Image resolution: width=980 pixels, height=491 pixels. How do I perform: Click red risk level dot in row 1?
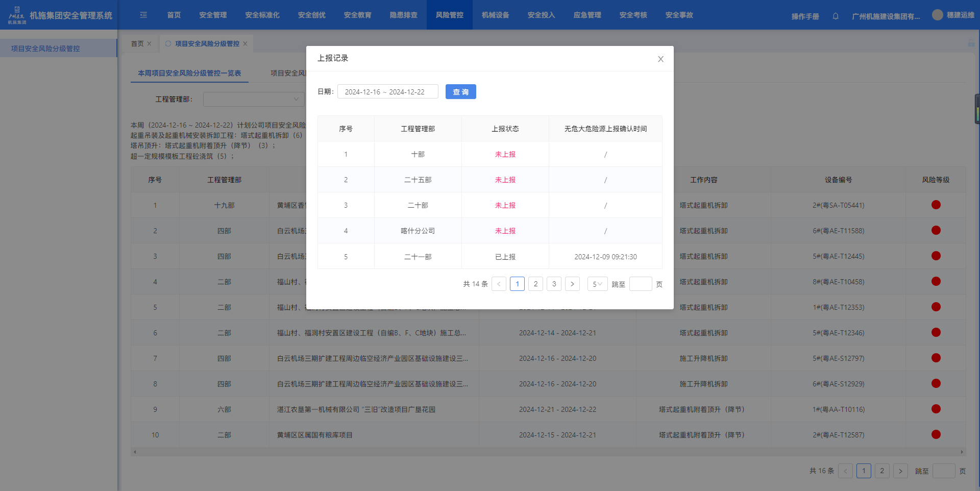coord(936,205)
